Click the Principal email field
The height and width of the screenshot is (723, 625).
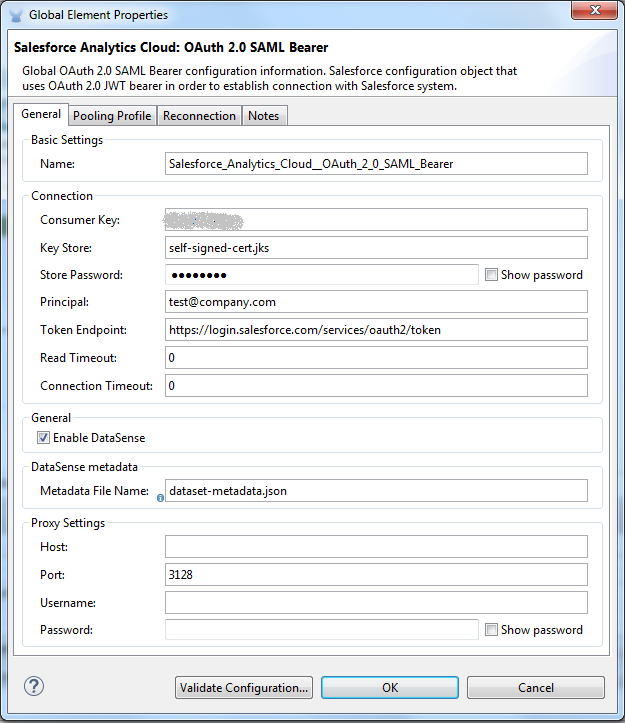point(376,302)
